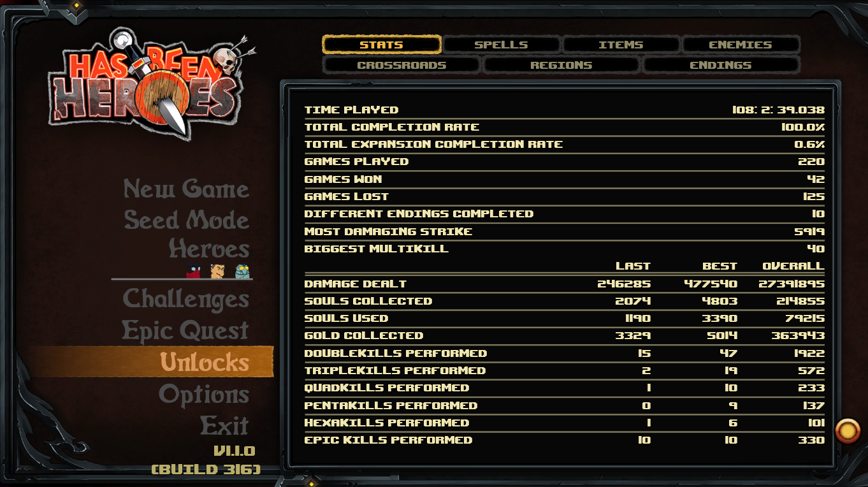Image resolution: width=868 pixels, height=487 pixels.
Task: Switch to the Spells tab
Action: tap(501, 45)
